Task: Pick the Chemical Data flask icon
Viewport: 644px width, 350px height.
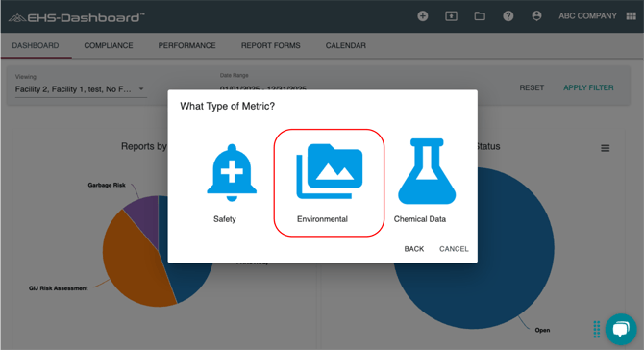Action: 427,171
